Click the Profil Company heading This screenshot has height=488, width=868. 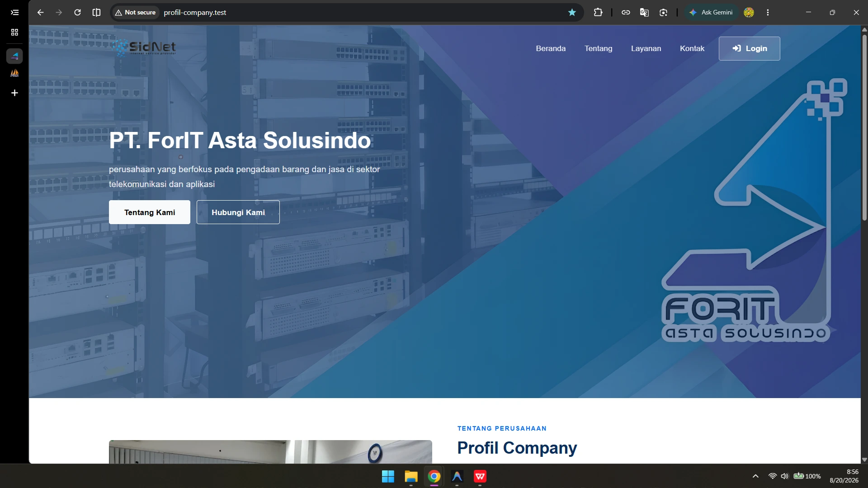tap(517, 448)
